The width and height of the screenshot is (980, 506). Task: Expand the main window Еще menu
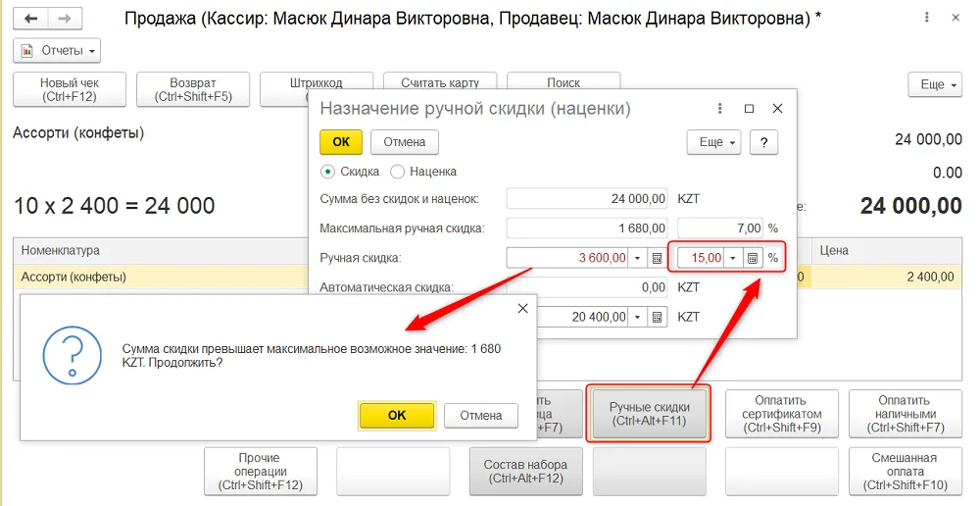(935, 84)
